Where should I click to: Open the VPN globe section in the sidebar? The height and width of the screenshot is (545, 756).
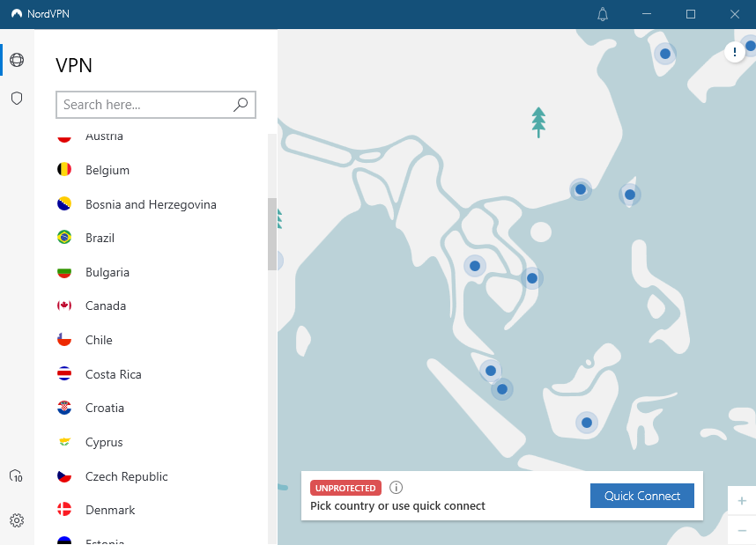point(16,60)
